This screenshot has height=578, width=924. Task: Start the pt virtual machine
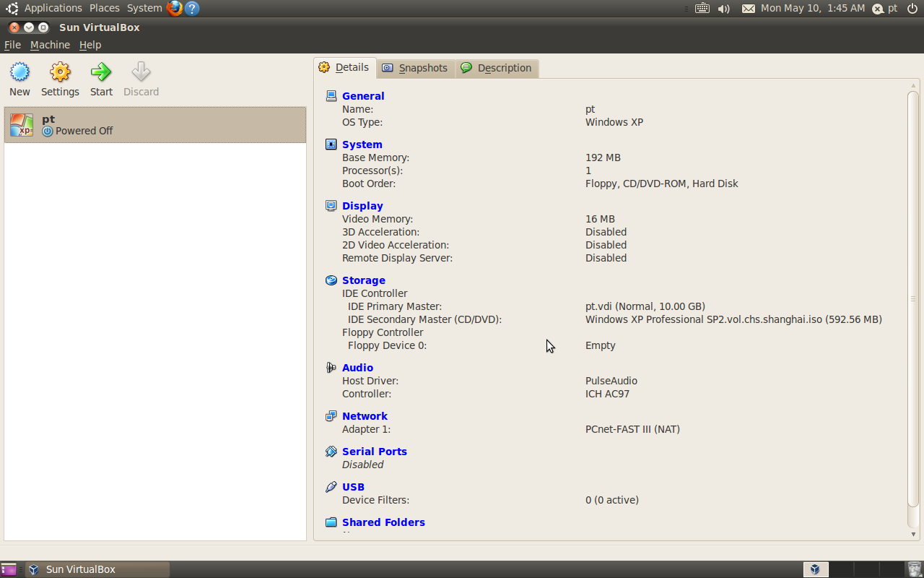[x=101, y=79]
